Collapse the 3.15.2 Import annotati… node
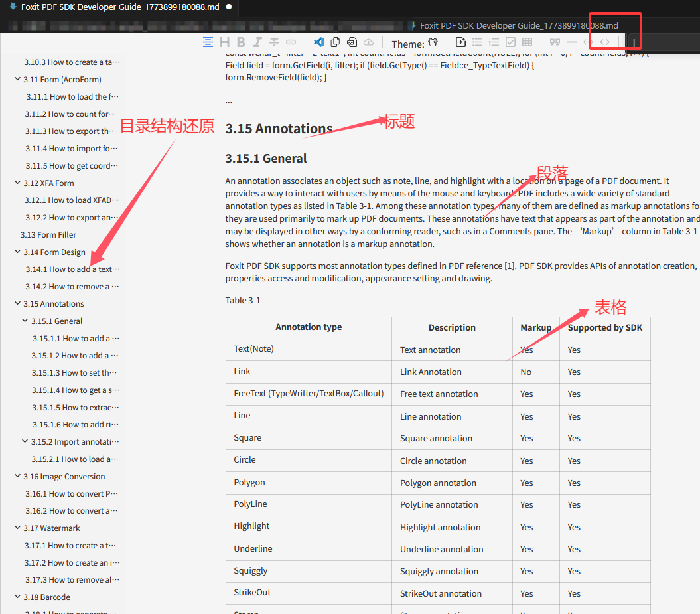The height and width of the screenshot is (614, 700). click(25, 441)
